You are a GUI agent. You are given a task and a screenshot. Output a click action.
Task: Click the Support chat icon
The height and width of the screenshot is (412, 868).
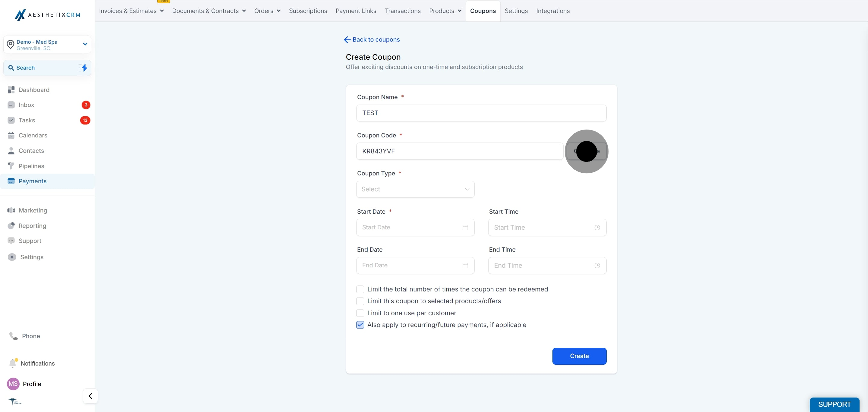[11, 241]
